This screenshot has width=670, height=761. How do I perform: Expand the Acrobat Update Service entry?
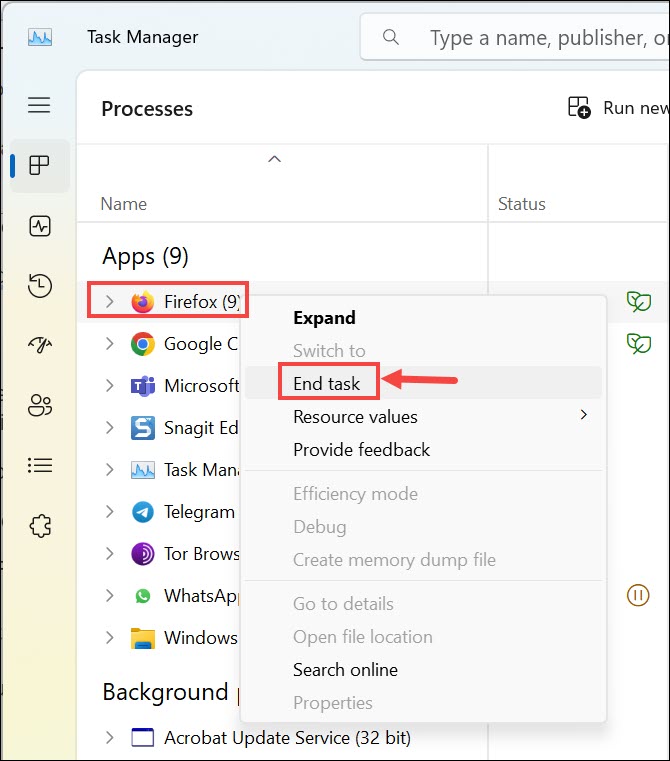click(110, 738)
